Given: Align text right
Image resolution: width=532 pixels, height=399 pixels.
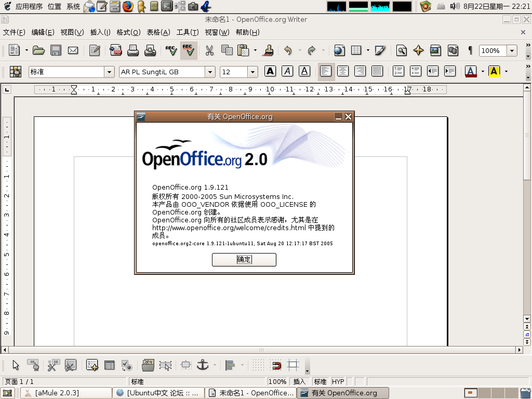Looking at the screenshot, I should point(360,71).
